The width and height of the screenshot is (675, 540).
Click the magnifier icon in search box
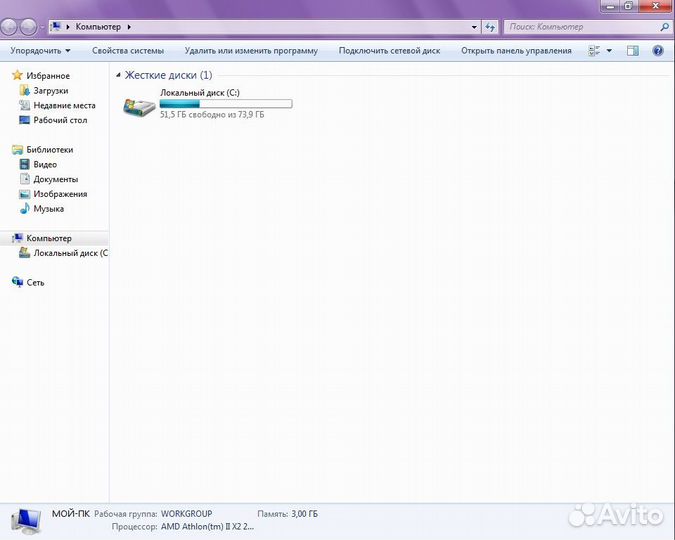pos(664,27)
